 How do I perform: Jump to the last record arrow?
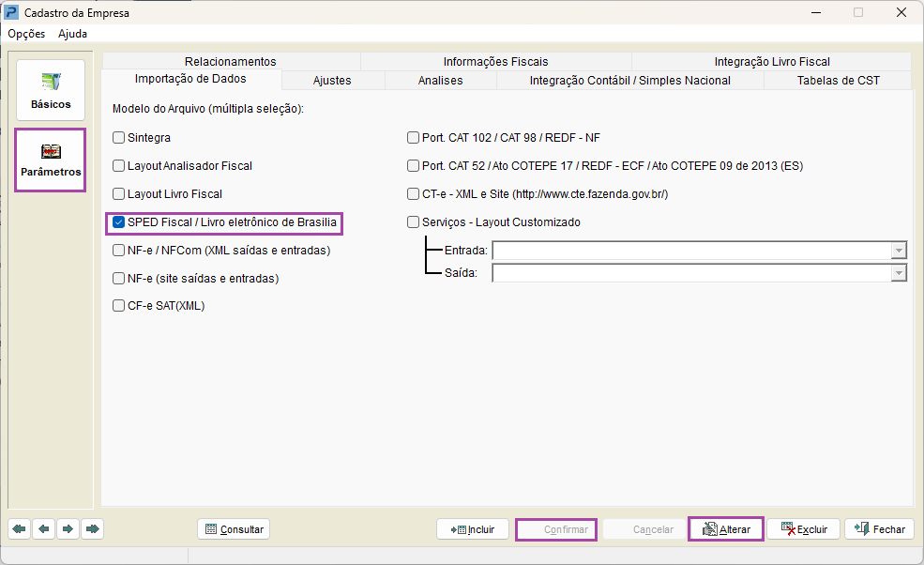(x=92, y=529)
